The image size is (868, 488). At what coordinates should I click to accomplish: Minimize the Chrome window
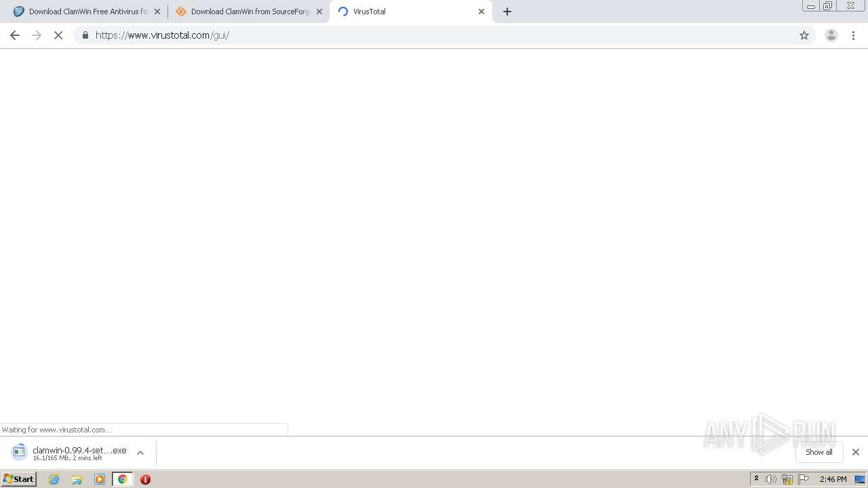point(811,6)
